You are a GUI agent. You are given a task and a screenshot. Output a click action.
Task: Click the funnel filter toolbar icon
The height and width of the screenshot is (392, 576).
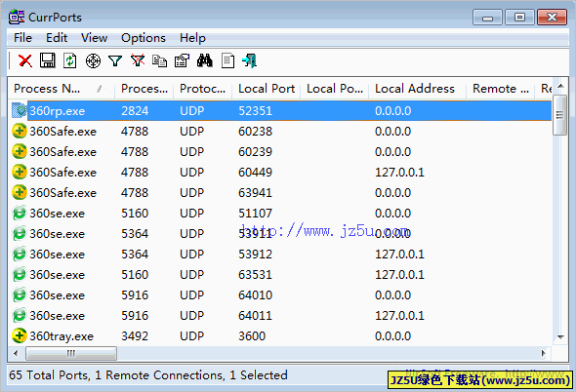click(x=115, y=60)
